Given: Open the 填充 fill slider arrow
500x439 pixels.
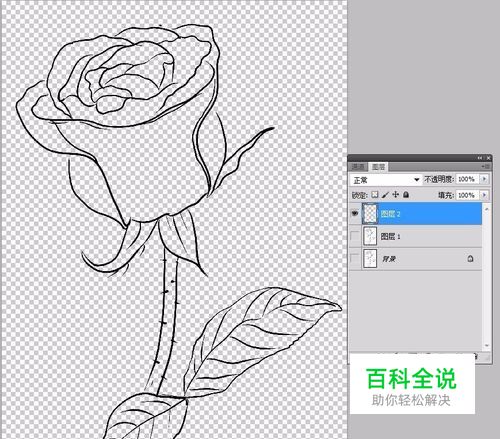Looking at the screenshot, I should click(484, 195).
